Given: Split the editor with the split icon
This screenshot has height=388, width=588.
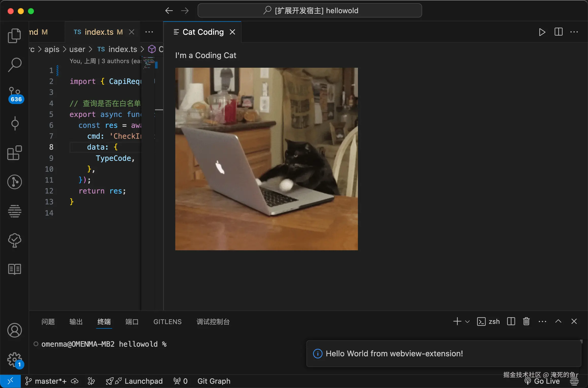Looking at the screenshot, I should tap(558, 32).
